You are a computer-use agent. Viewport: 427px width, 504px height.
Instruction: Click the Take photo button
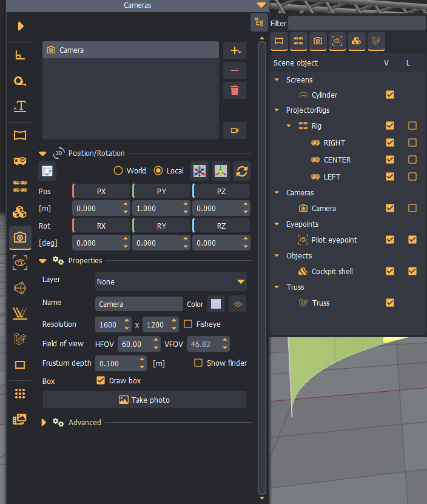pos(145,400)
